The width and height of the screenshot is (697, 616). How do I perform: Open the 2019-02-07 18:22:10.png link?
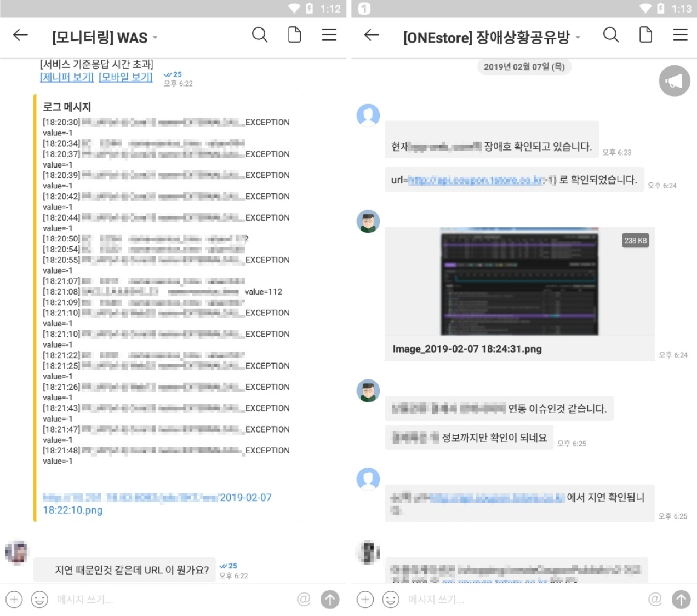(157, 504)
